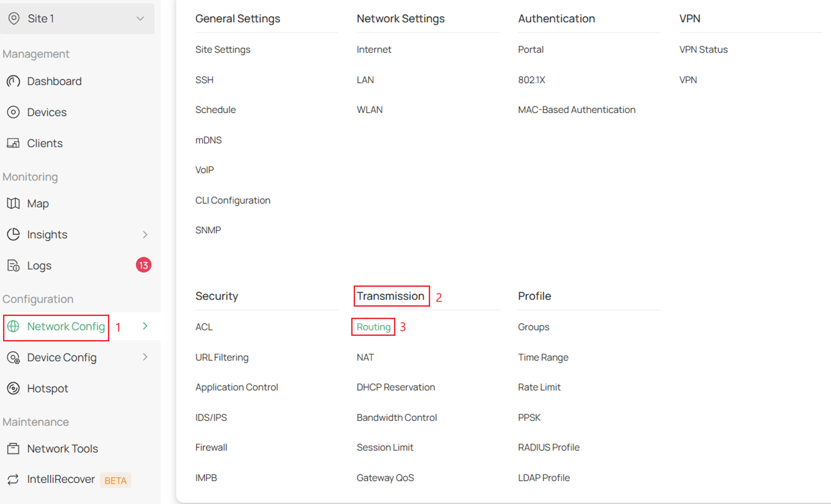Viewport: 831px width, 504px height.
Task: Open the VPN link below VPN Status
Action: coord(688,80)
